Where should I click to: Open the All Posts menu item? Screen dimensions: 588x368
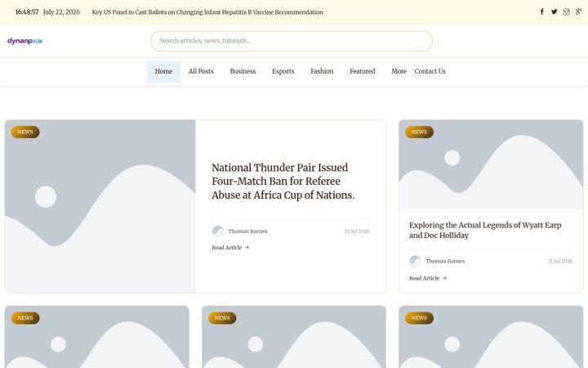tap(201, 71)
